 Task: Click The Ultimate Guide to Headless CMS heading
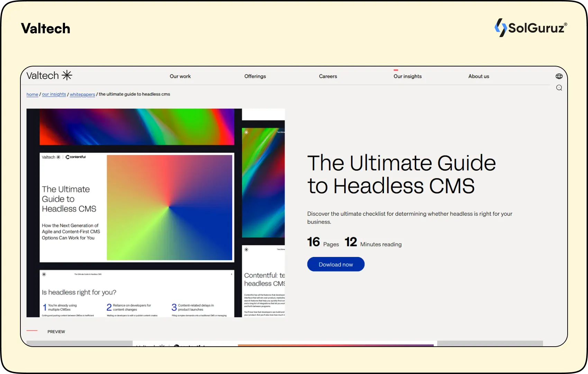pyautogui.click(x=401, y=174)
